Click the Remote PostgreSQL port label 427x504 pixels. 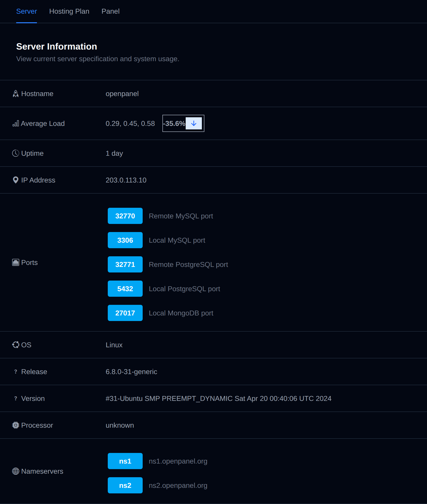(188, 265)
